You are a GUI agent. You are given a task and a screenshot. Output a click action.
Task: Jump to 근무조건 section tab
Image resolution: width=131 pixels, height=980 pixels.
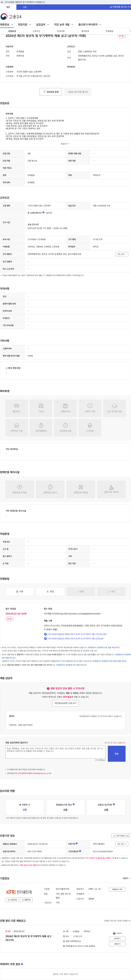[37, 31]
